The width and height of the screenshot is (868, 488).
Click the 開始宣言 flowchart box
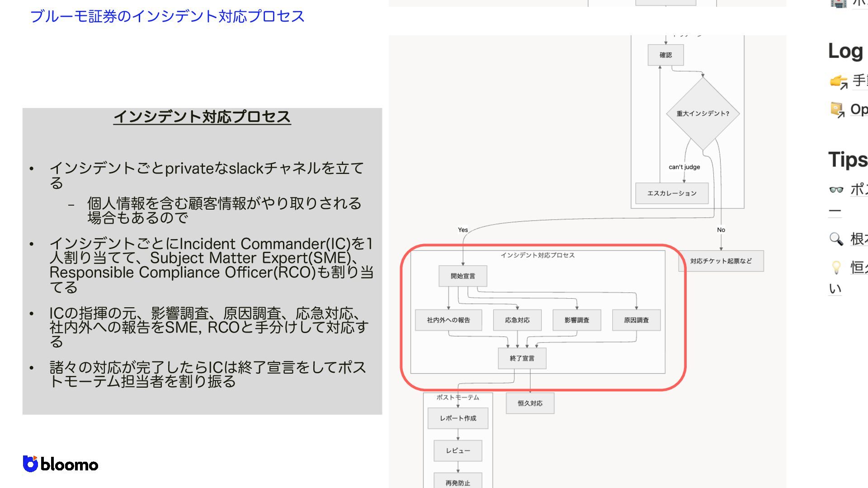click(462, 276)
